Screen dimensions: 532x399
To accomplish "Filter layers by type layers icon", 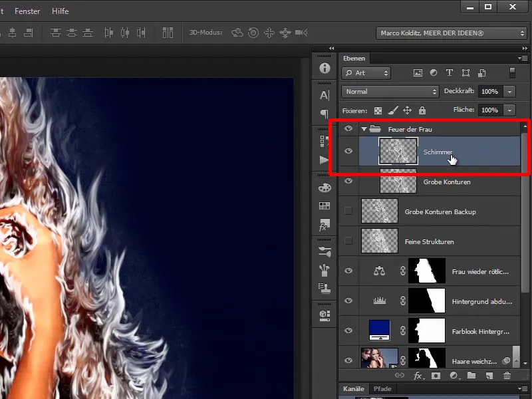I will point(450,72).
